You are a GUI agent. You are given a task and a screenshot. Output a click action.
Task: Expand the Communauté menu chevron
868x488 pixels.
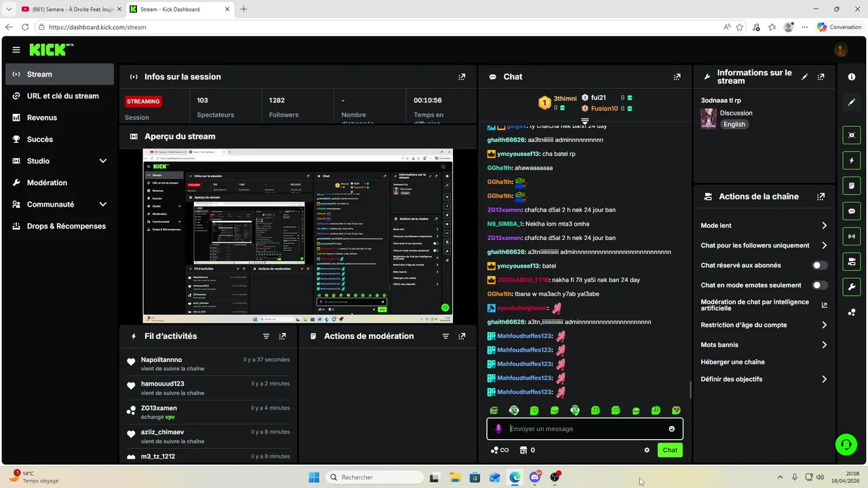pyautogui.click(x=103, y=205)
